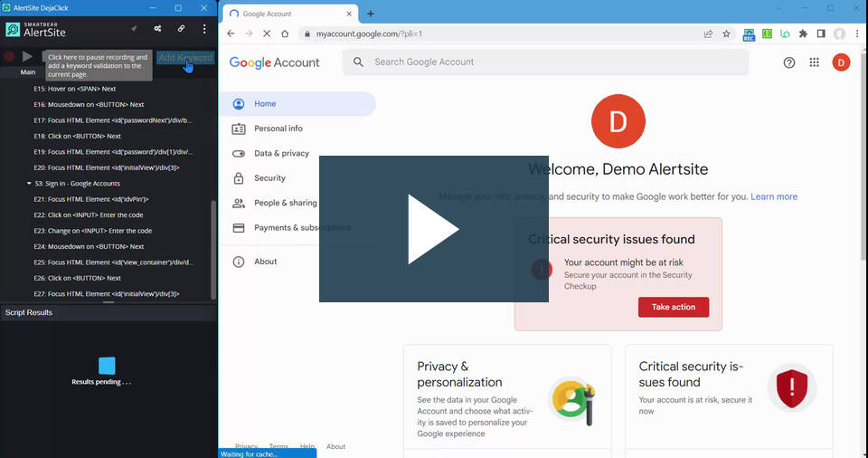This screenshot has height=458, width=868.
Task: Select Home in Google Account sidebar
Action: click(297, 104)
